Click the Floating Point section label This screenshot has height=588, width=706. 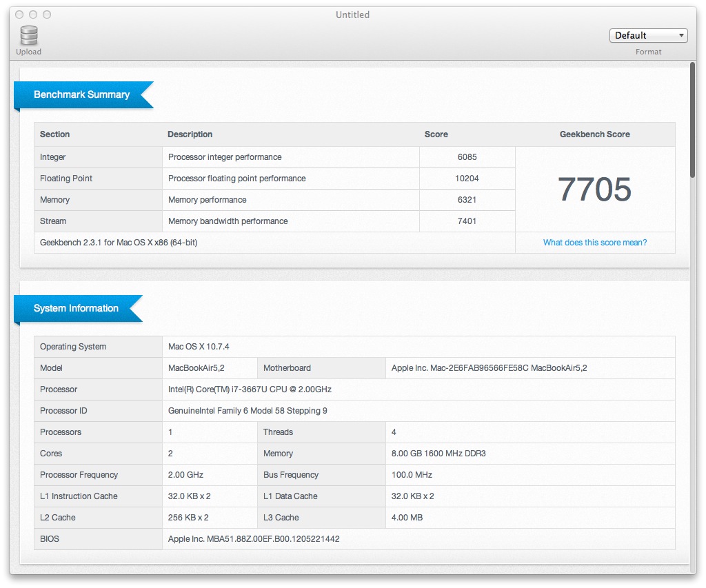(x=65, y=179)
